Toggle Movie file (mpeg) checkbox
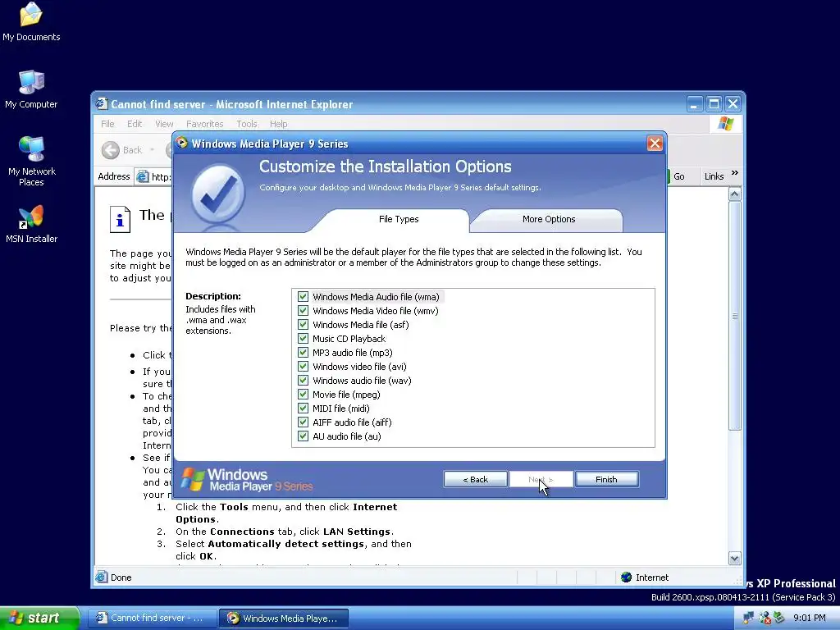Screen dimensions: 840x630 [x=304, y=395]
